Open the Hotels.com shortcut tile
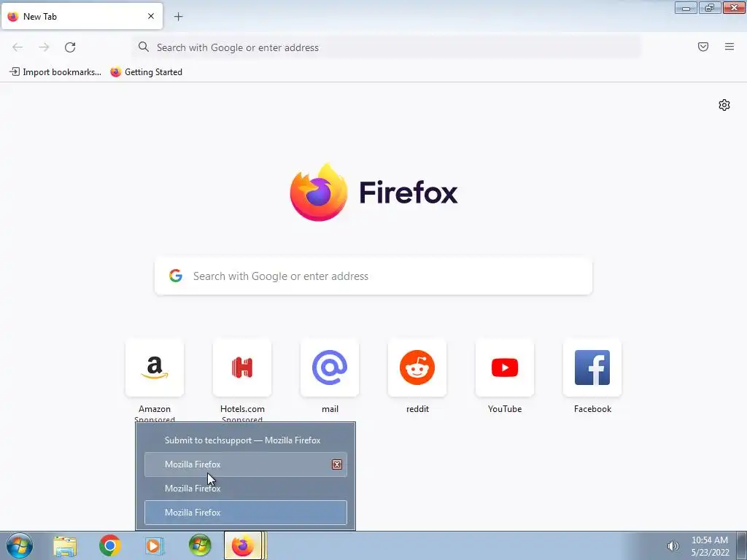The image size is (747, 560). (242, 367)
